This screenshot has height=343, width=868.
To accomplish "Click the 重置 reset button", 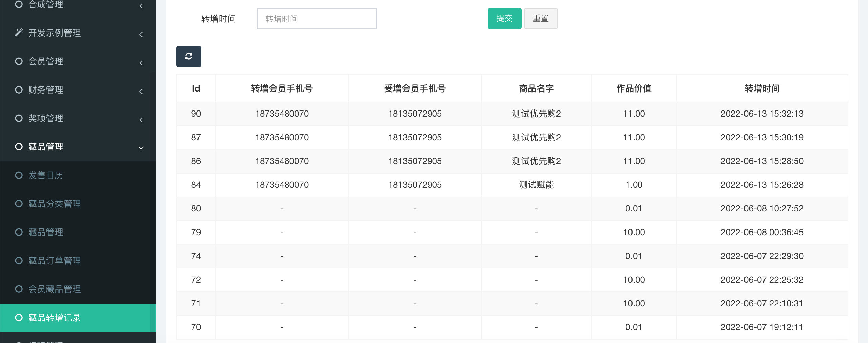I will click(x=541, y=19).
